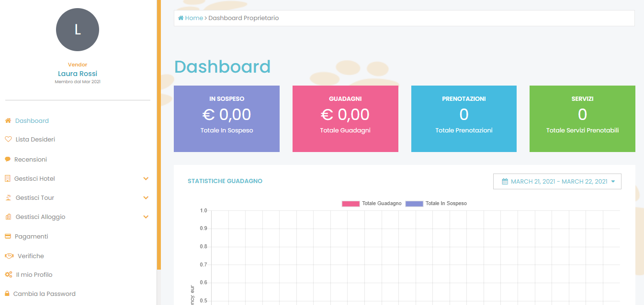The width and height of the screenshot is (644, 305).
Task: Click the padlock icon for Cambia la Password
Action: [x=7, y=294]
